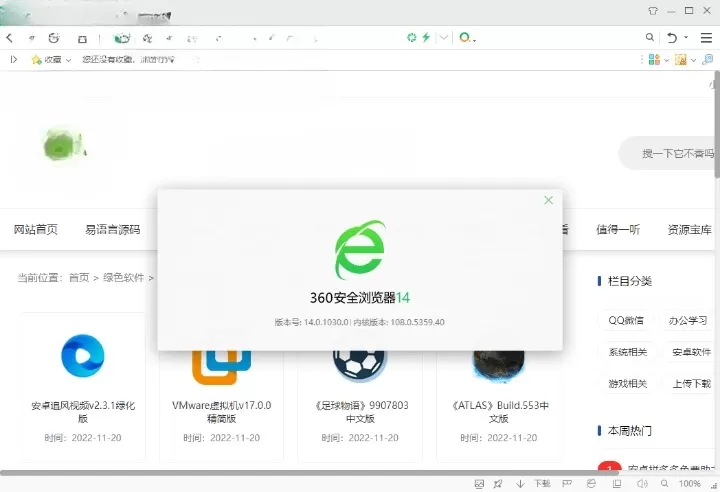Select the 上传下载 category tag
The image size is (720, 492).
pos(691,384)
